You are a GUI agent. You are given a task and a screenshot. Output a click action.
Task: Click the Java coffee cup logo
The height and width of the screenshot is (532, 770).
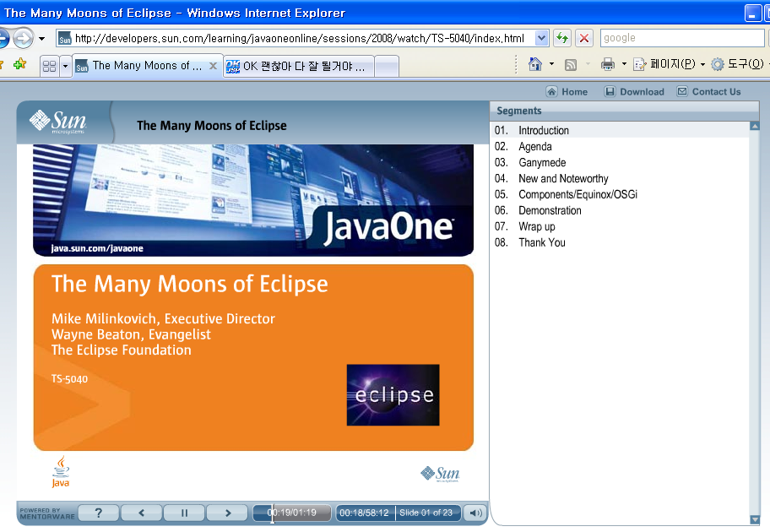pos(61,471)
